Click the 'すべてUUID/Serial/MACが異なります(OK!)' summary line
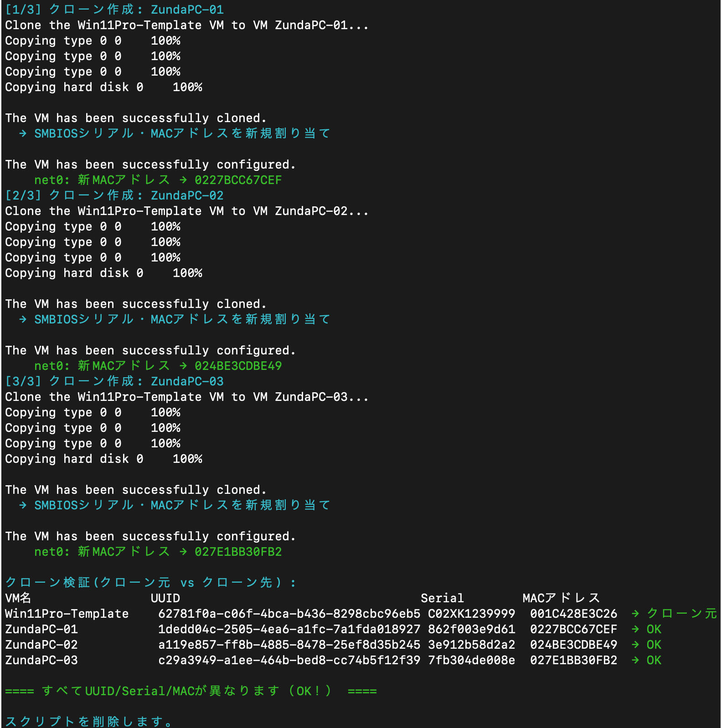The width and height of the screenshot is (721, 728). (191, 691)
